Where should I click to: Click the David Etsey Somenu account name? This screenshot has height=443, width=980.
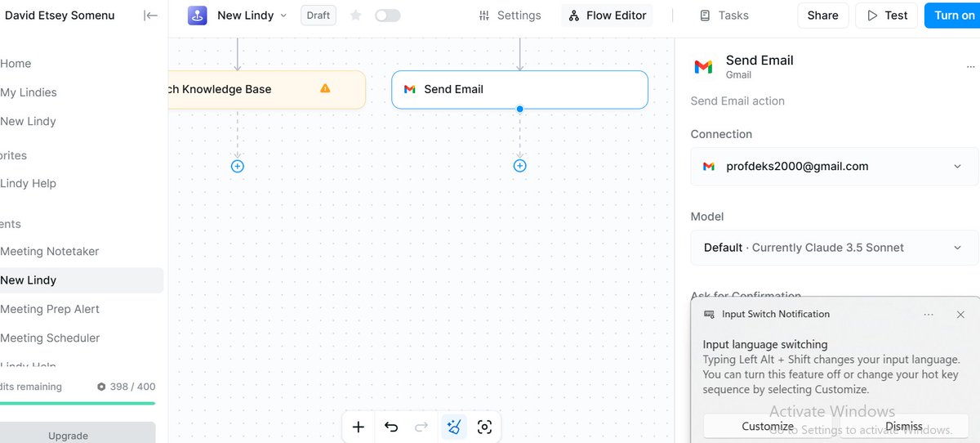[60, 15]
